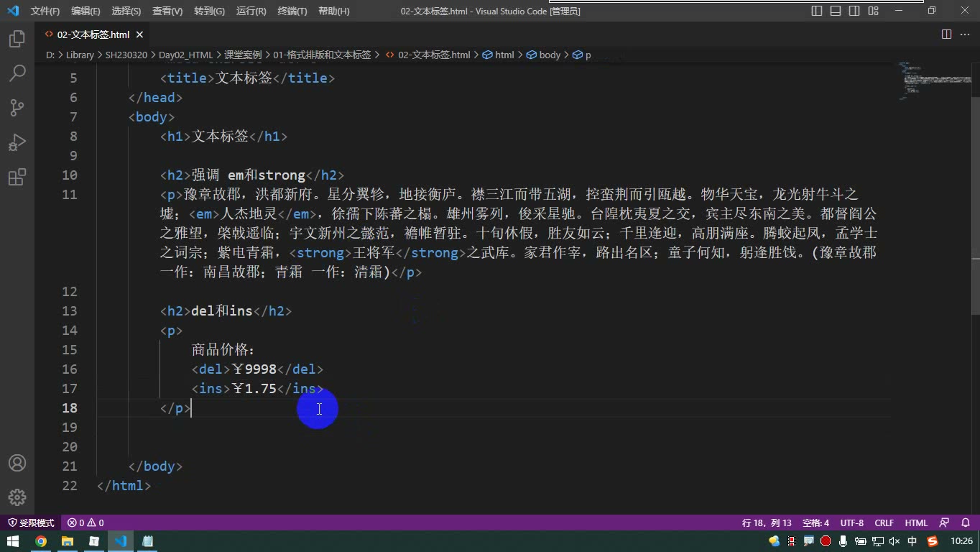The image size is (980, 552).
Task: Change line ending via CRLF status item
Action: pos(884,523)
